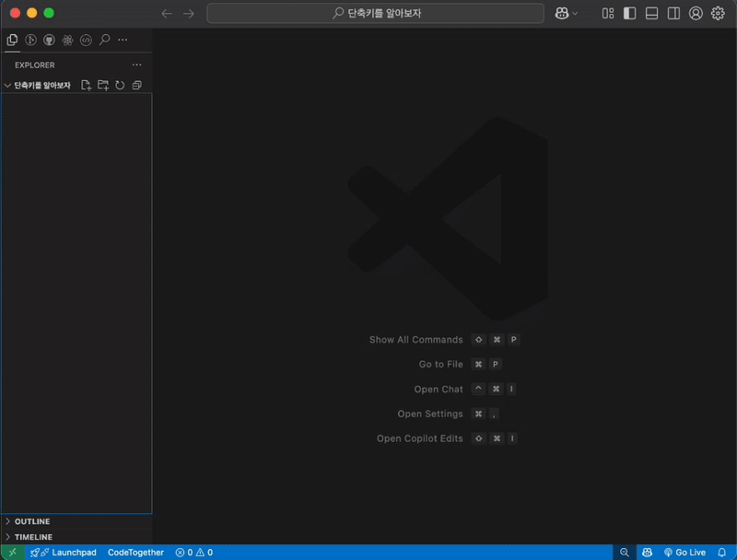Image resolution: width=737 pixels, height=560 pixels.
Task: Create a new file in Explorer
Action: tap(86, 85)
